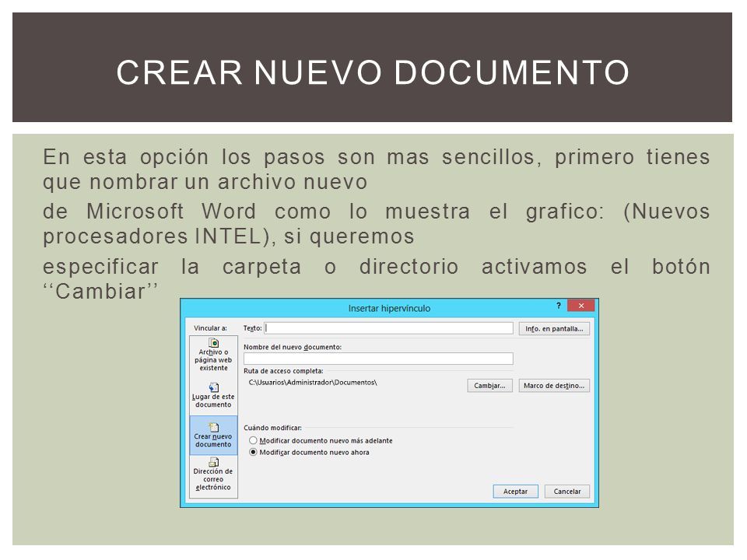Viewport: 747px width, 560px height.
Task: Click the path text 'C:\Usuarios\Administrador\Documentos\'
Action: [313, 383]
